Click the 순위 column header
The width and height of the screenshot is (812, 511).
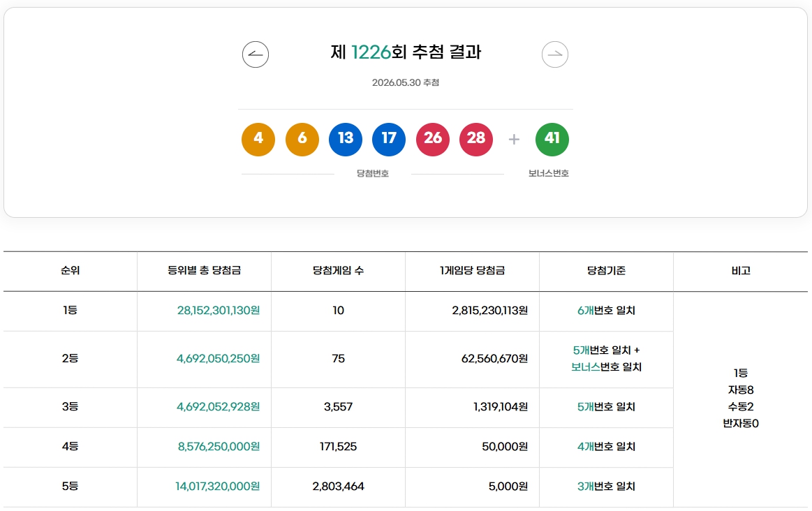71,270
